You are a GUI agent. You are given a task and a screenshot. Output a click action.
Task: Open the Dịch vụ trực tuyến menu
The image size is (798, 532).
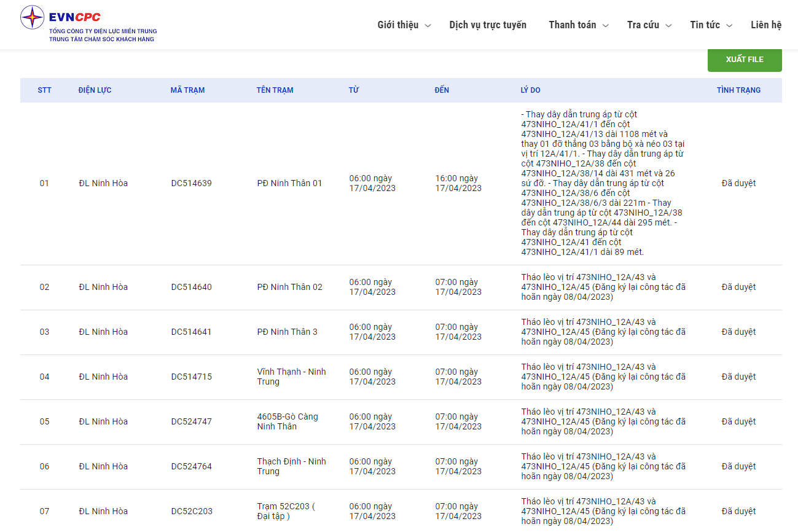pos(488,25)
